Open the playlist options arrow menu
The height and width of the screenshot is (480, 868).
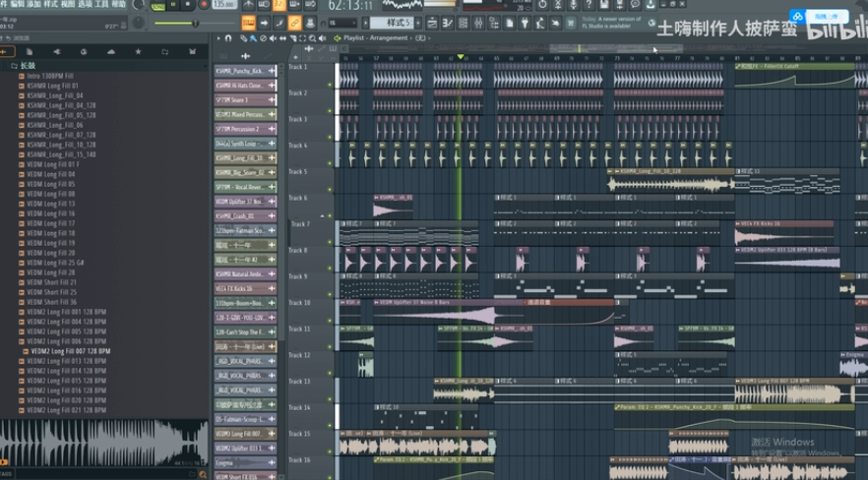point(217,38)
